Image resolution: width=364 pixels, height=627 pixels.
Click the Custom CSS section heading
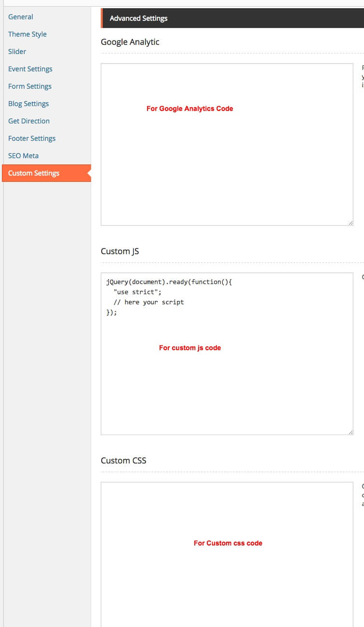coord(123,461)
